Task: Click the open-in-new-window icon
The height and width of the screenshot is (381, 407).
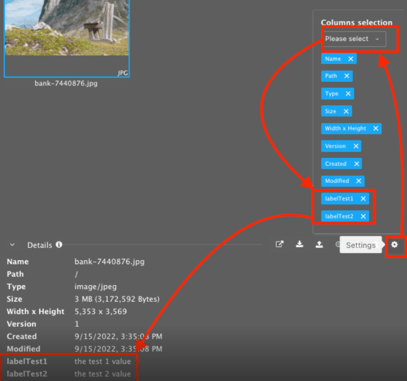Action: pos(279,244)
